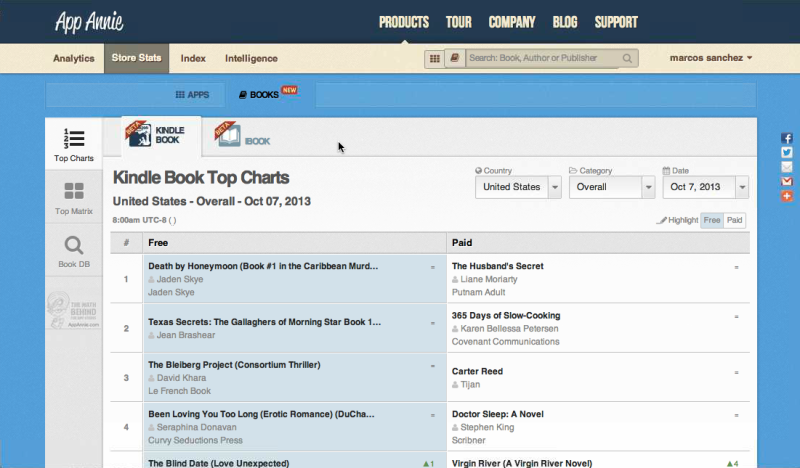This screenshot has height=468, width=800.
Task: Select the apps grid search icon
Action: [x=435, y=59]
